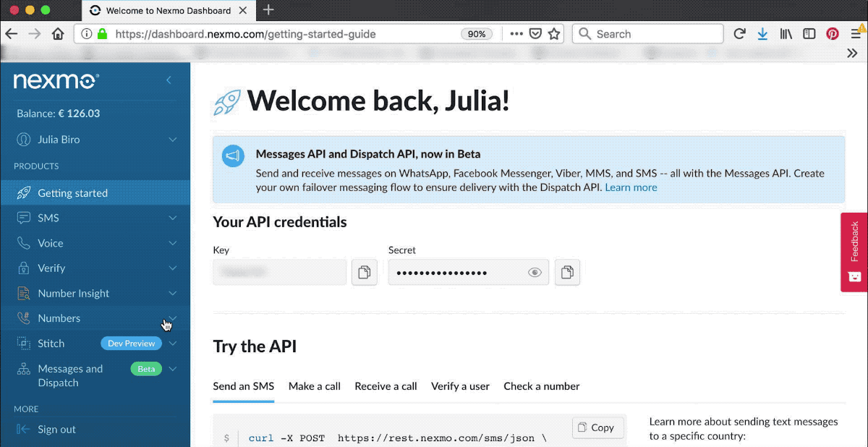Screen dimensions: 868x447
Task: Click the Dev Preview badge next to Stitch
Action: pyautogui.click(x=131, y=344)
